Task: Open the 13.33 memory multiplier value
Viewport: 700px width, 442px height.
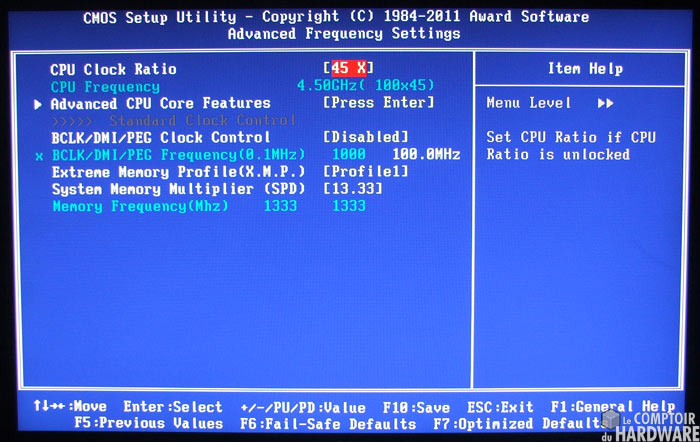Action: point(353,188)
